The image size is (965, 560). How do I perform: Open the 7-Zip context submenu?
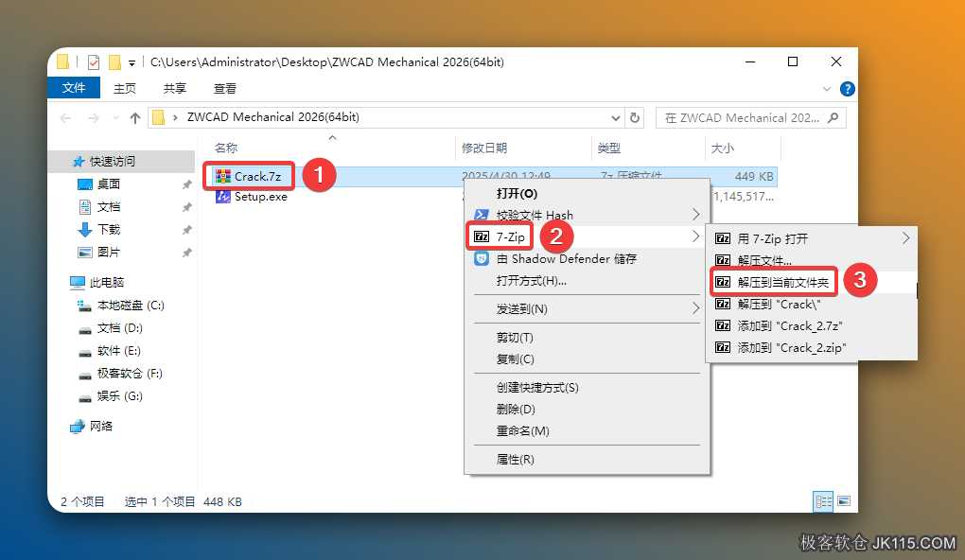[588, 236]
